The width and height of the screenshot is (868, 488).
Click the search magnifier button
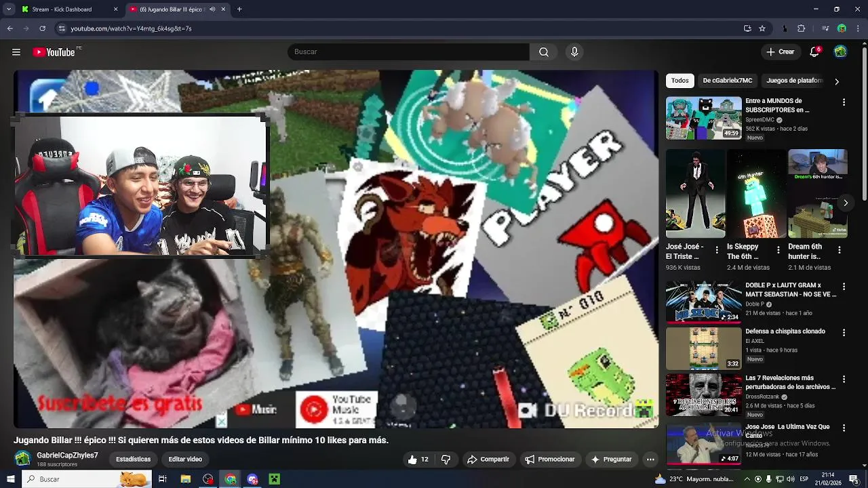tap(543, 52)
